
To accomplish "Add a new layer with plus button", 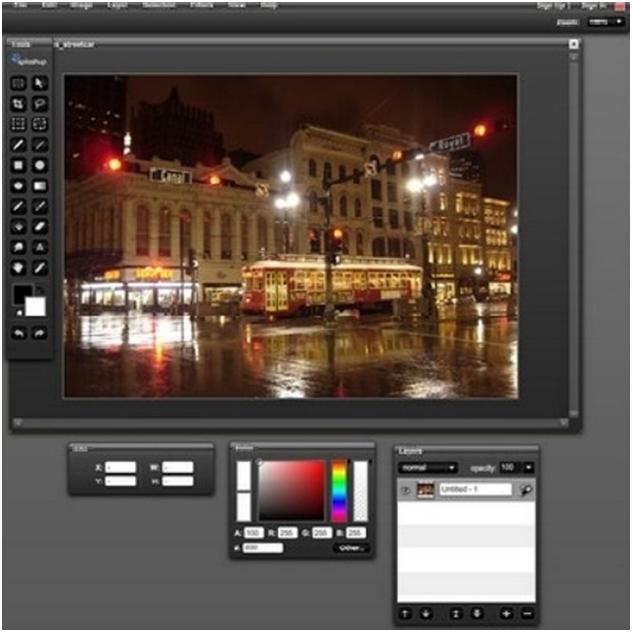I will [x=507, y=613].
